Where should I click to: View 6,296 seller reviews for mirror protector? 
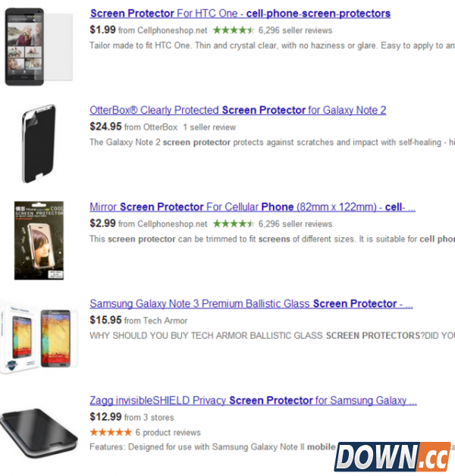(x=295, y=224)
